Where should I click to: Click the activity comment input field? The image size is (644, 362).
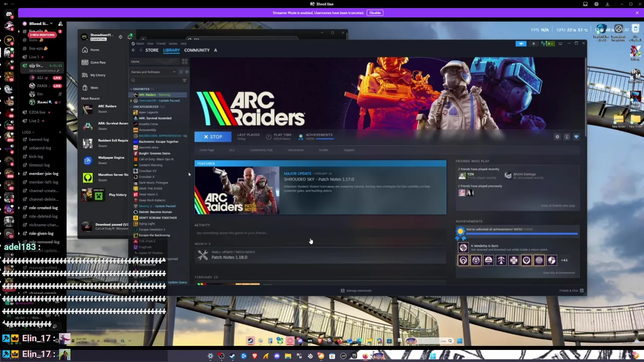319,233
